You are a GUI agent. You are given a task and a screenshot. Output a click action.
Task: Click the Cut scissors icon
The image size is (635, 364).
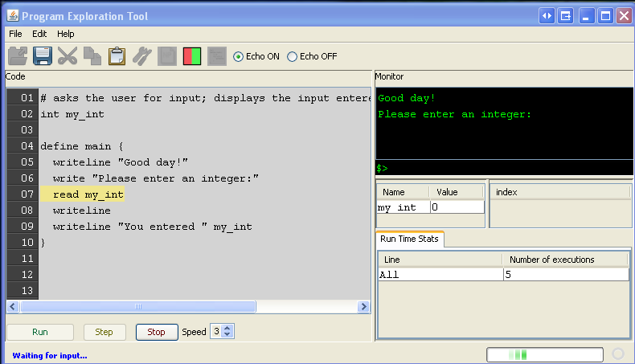click(68, 56)
